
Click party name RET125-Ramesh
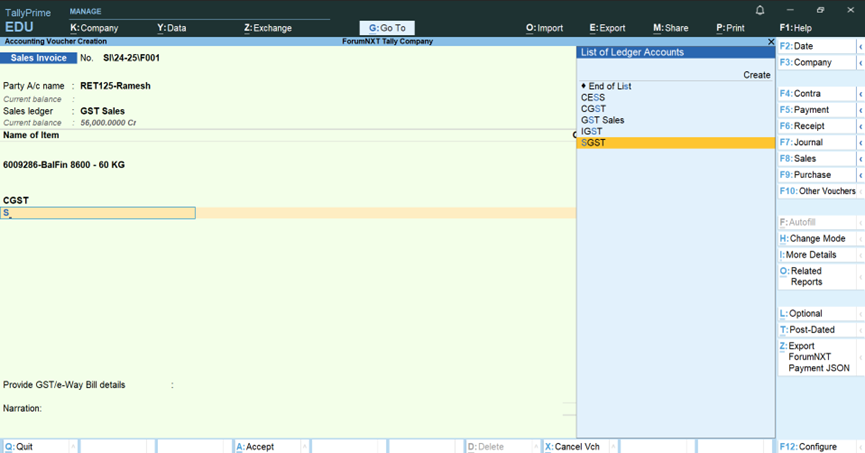(115, 86)
